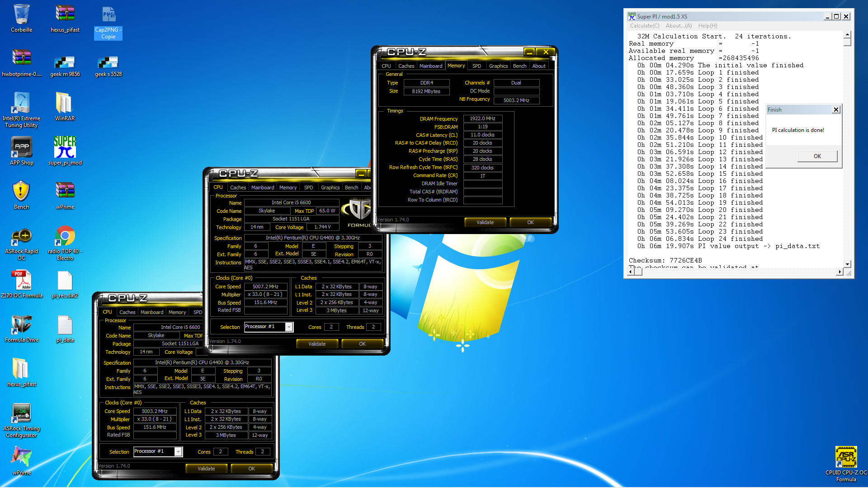Click OK in bottom-left CPU-Z window
868x488 pixels.
coord(251,469)
